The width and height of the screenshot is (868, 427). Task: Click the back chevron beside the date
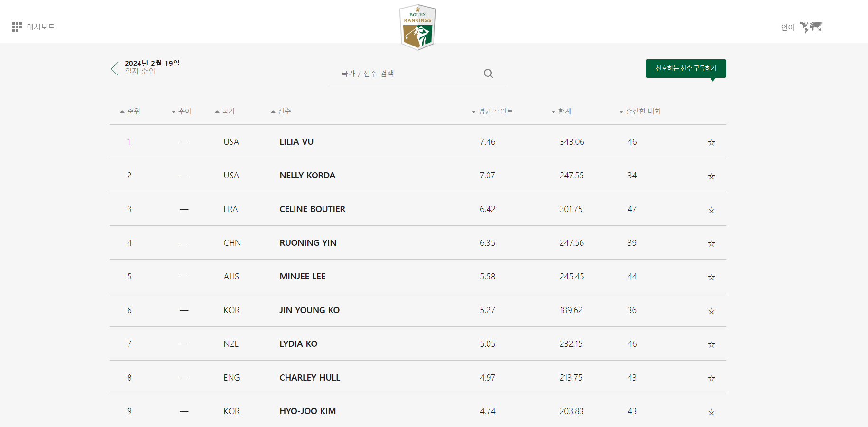pos(114,69)
